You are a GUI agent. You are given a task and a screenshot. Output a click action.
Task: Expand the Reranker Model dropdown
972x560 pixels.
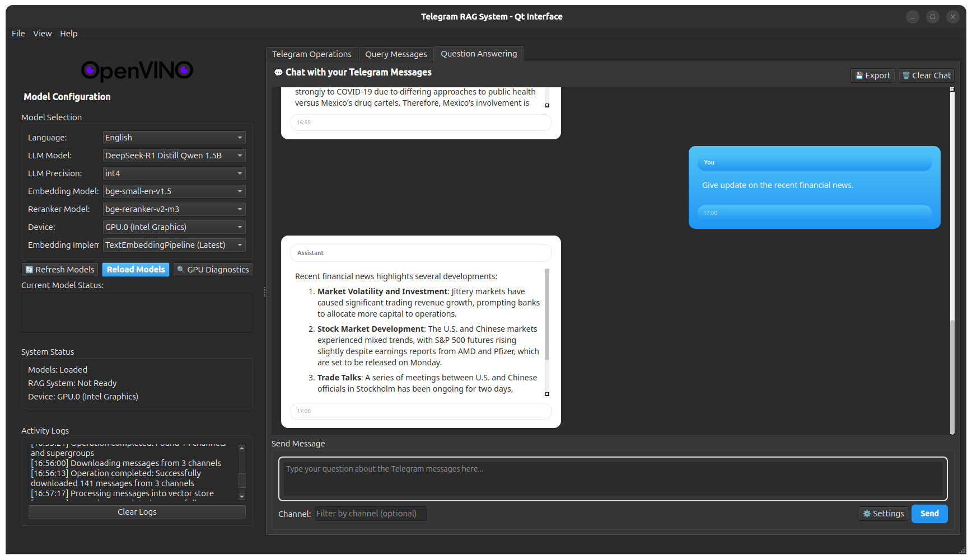(x=174, y=209)
